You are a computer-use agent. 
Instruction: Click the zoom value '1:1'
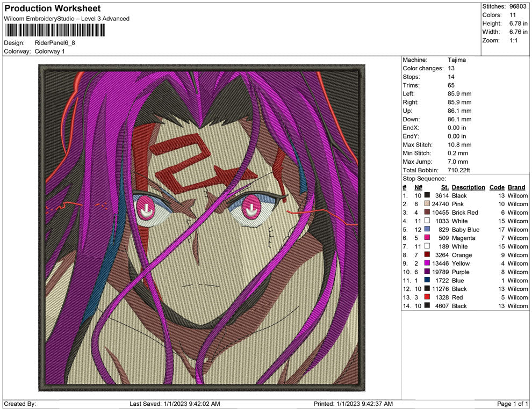tap(513, 40)
